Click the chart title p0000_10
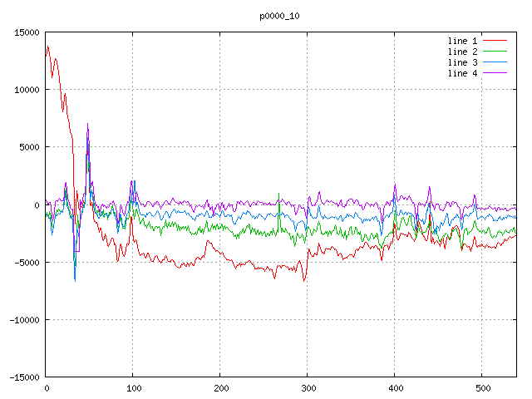 pos(279,16)
